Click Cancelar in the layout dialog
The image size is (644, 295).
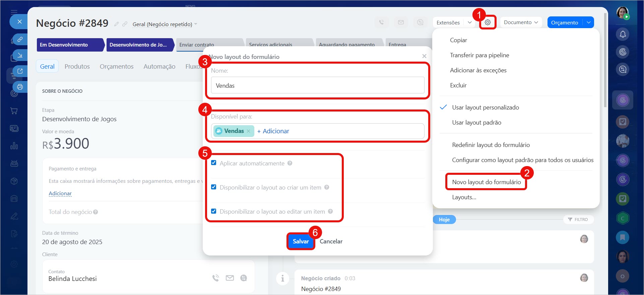click(331, 241)
